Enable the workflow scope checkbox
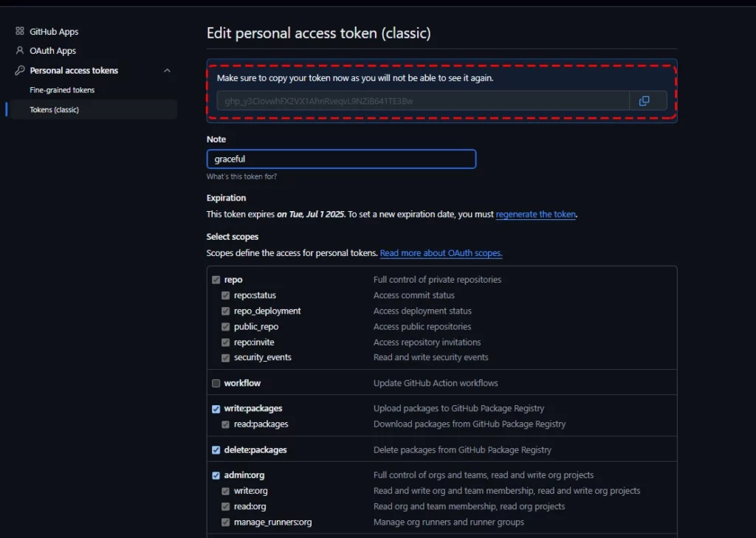756x538 pixels. point(216,383)
